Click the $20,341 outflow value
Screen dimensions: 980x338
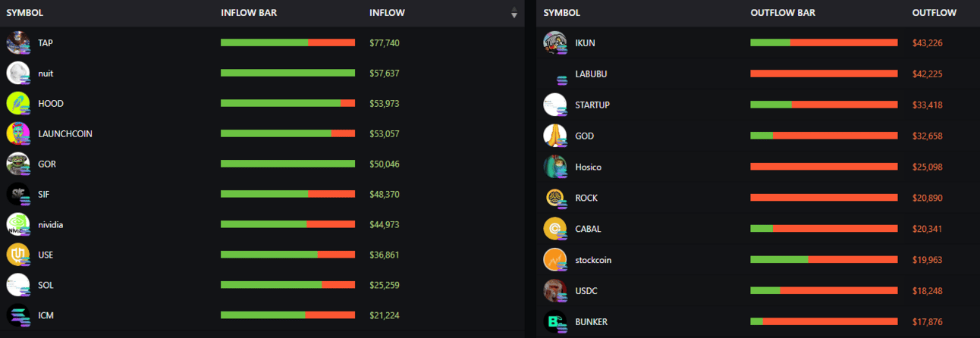pyautogui.click(x=928, y=229)
